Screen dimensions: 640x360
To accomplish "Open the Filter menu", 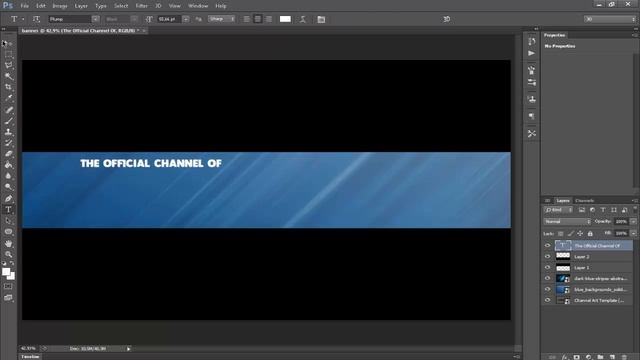I will tap(141, 6).
